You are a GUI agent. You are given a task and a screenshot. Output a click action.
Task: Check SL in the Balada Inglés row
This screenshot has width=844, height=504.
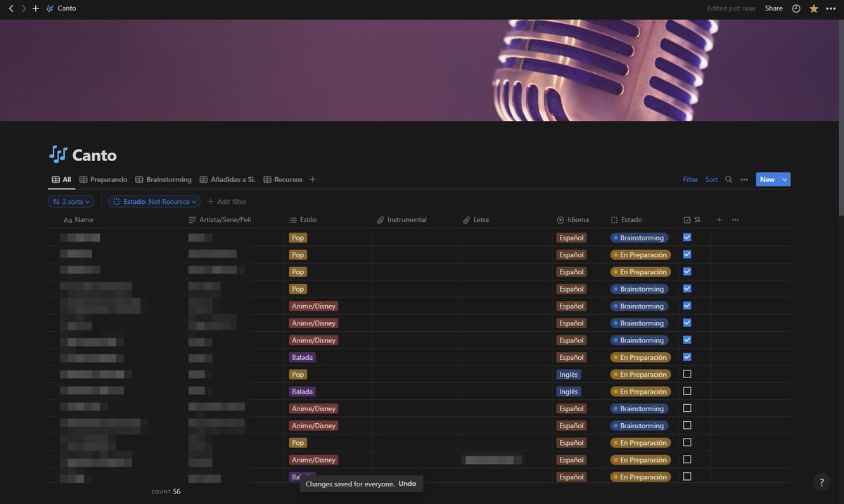pyautogui.click(x=687, y=391)
